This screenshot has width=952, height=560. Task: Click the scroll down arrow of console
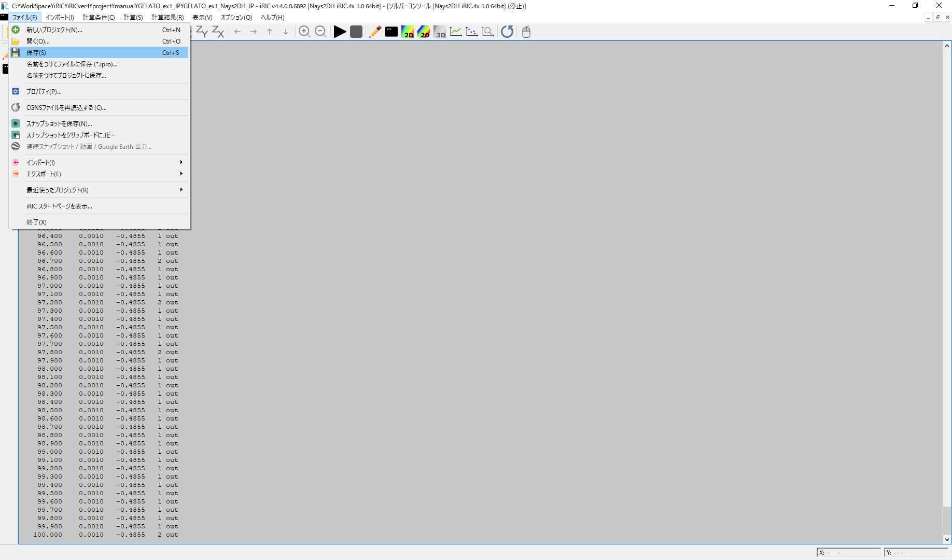(x=947, y=540)
